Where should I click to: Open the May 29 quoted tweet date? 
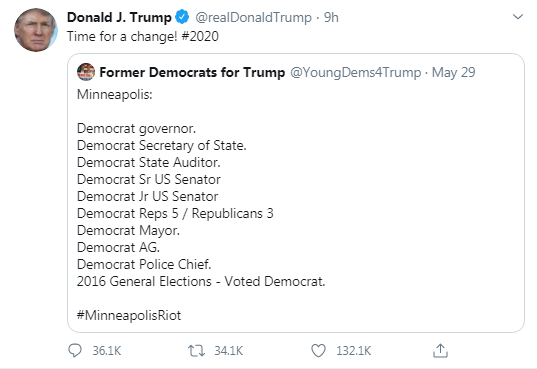click(453, 72)
